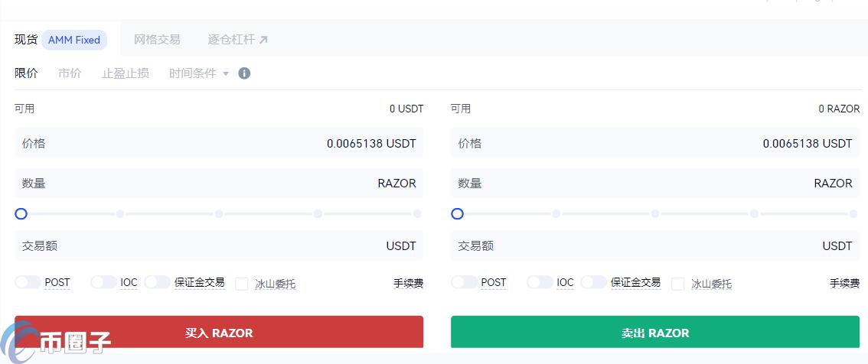This screenshot has height=364, width=868.
Task: Open isolated margin external link arrow
Action: click(263, 40)
